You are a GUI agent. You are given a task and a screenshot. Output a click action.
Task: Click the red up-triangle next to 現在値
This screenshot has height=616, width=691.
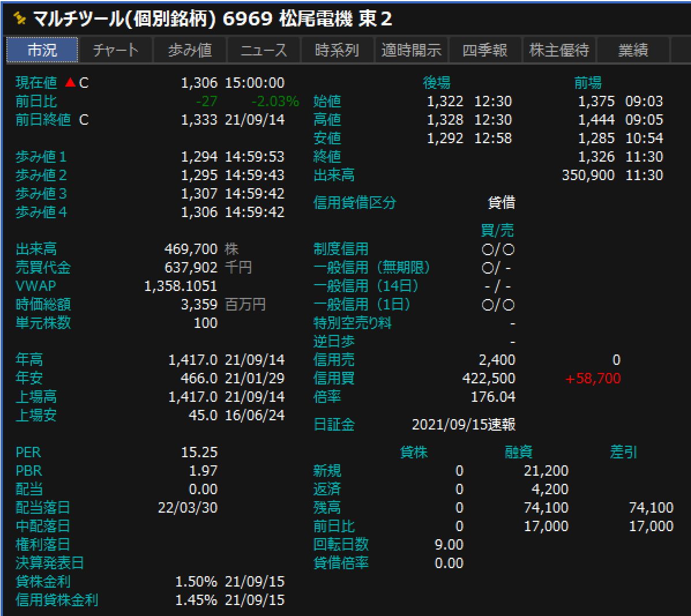(70, 83)
